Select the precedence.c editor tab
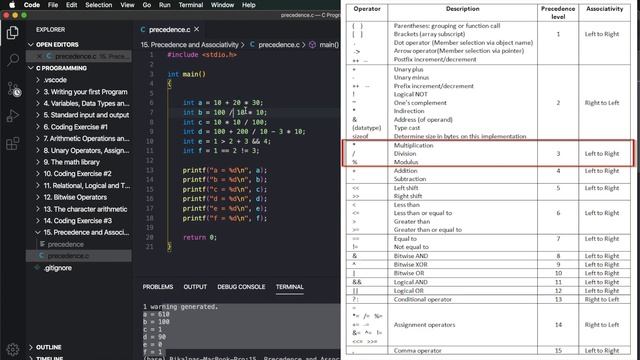The image size is (640, 360). point(169,29)
